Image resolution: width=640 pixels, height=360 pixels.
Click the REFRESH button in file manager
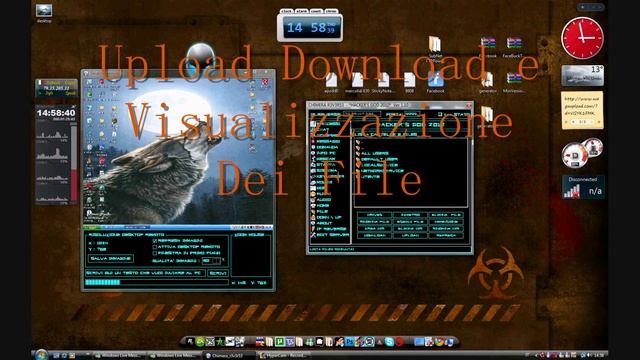(445, 236)
